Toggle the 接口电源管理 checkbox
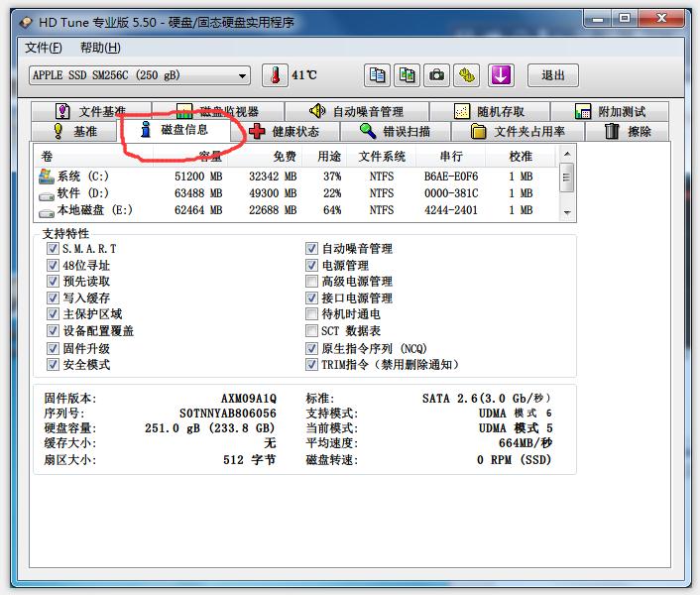Image resolution: width=700 pixels, height=595 pixels. 311,297
